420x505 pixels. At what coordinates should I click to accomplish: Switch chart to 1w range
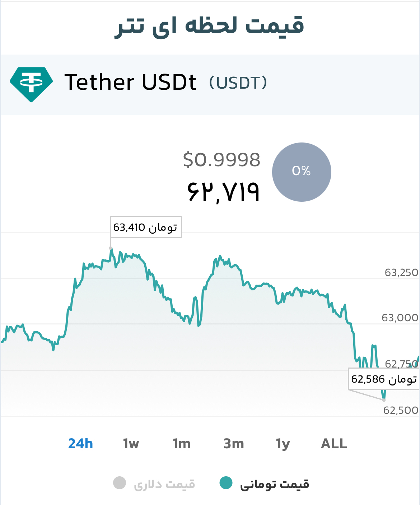pos(131,444)
